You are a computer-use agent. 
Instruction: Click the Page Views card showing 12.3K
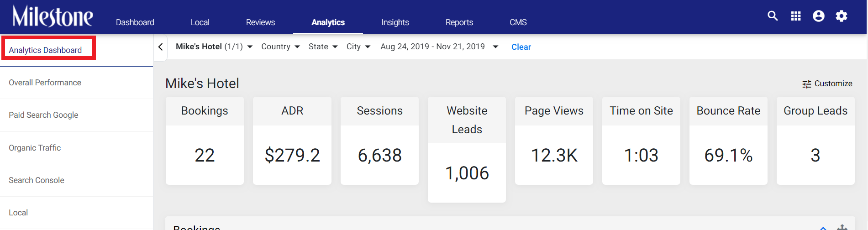(x=554, y=141)
